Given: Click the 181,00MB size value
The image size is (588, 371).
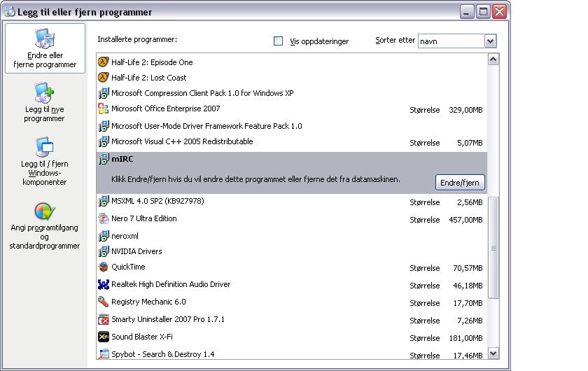Looking at the screenshot, I should pos(465,338).
